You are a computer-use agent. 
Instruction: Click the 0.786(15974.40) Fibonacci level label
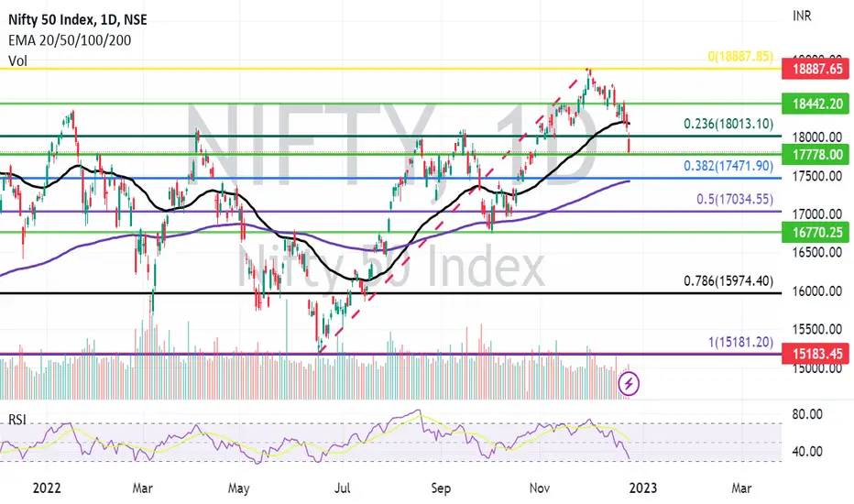[728, 281]
